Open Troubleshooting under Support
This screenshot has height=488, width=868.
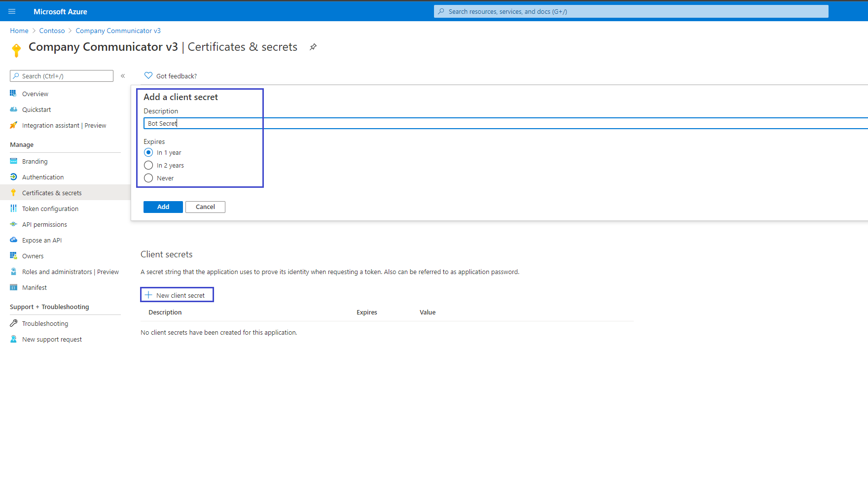tap(45, 323)
